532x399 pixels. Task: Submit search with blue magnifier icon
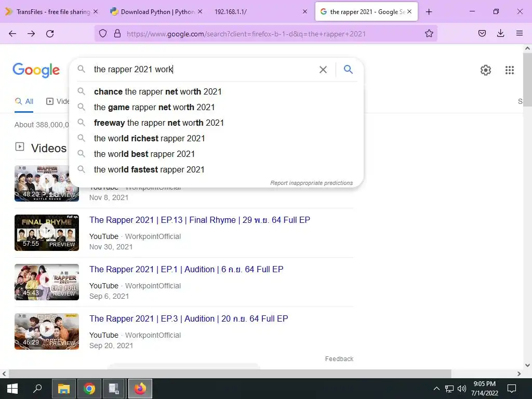[348, 69]
